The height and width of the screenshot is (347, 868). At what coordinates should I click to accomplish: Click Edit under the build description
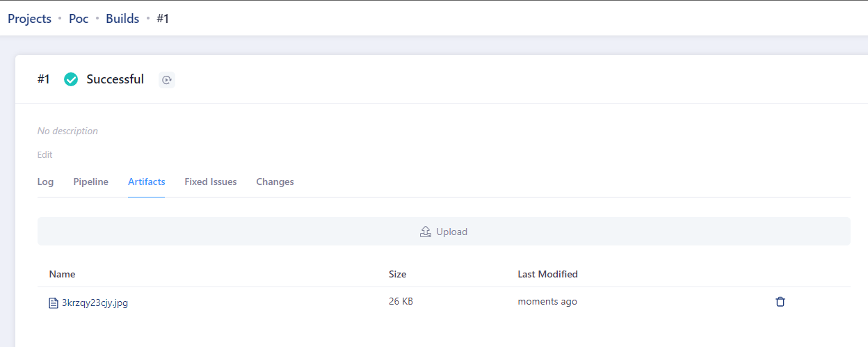[45, 154]
